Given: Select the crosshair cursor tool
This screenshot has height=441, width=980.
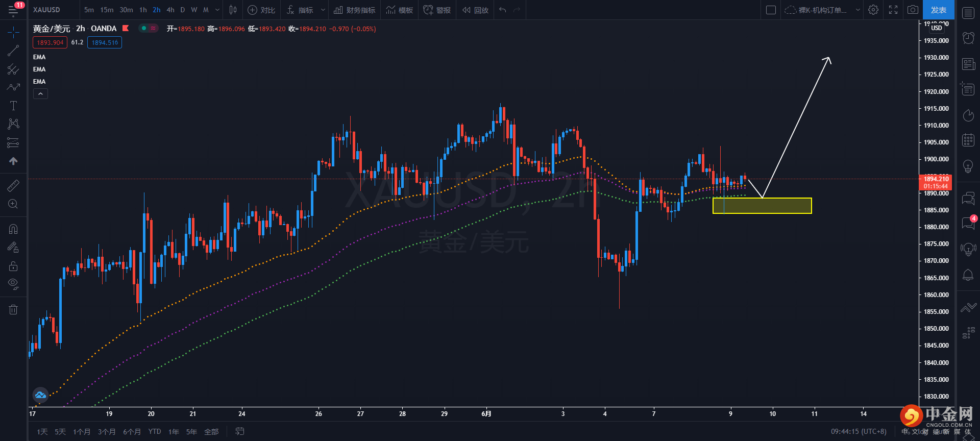Looking at the screenshot, I should click(x=13, y=33).
